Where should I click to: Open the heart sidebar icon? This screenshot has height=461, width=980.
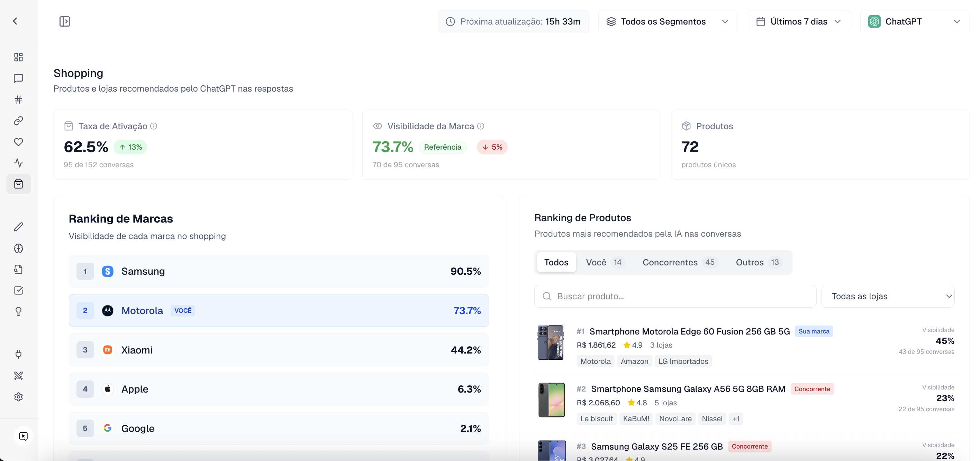18,142
